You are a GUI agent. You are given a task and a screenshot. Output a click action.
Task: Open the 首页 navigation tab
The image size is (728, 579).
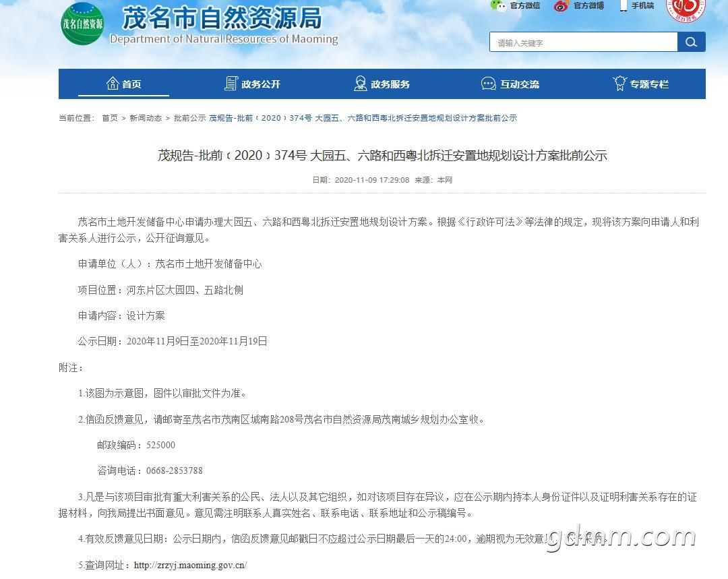[123, 84]
